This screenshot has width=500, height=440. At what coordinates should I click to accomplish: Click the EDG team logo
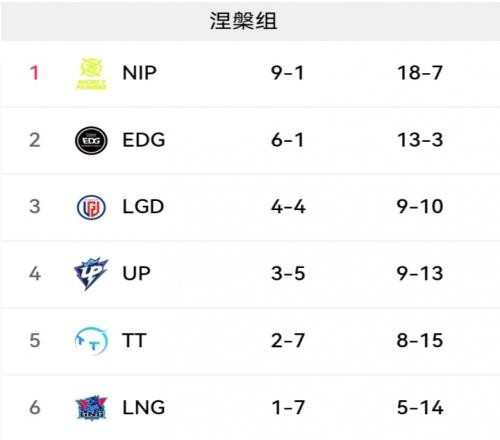(91, 140)
